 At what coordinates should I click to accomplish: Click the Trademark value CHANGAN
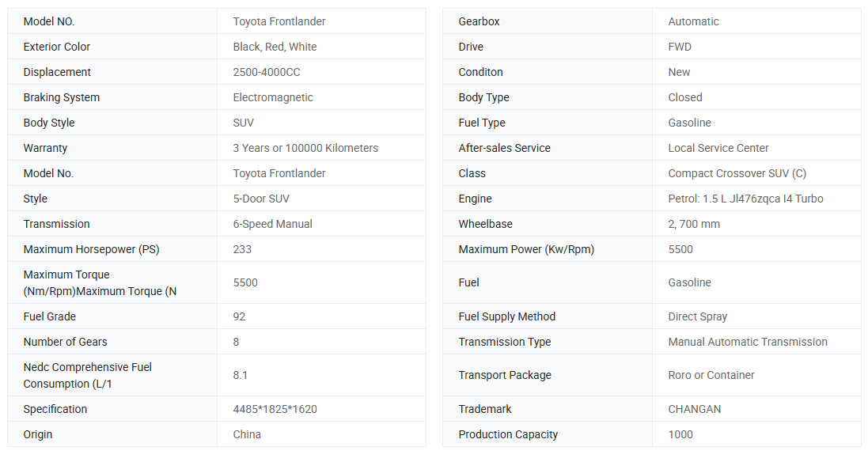[x=694, y=409]
